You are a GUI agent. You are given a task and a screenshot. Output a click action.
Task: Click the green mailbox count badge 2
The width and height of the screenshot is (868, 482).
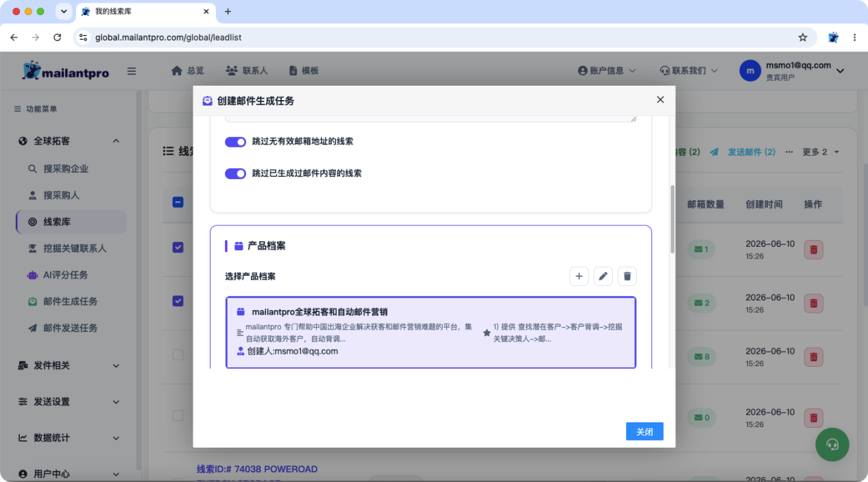(x=702, y=303)
